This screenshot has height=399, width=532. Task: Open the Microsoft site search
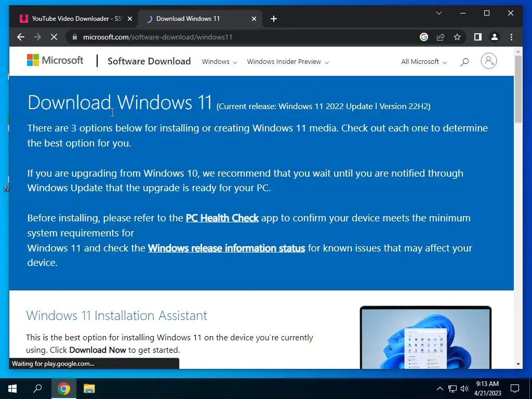click(x=464, y=62)
